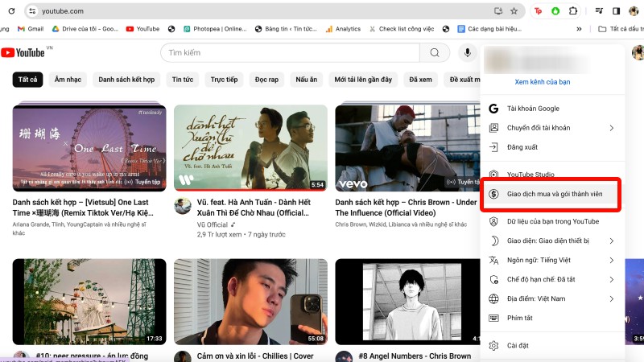Select the Mới tải lên gần đây chip
Viewport: 644px width, 362px height.
pos(363,79)
